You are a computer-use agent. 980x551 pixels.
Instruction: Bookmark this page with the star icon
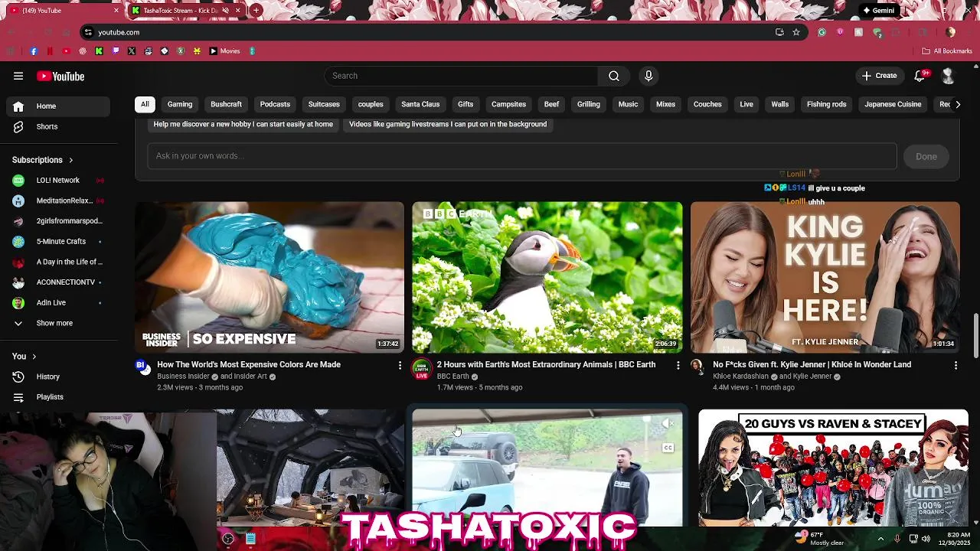(796, 32)
